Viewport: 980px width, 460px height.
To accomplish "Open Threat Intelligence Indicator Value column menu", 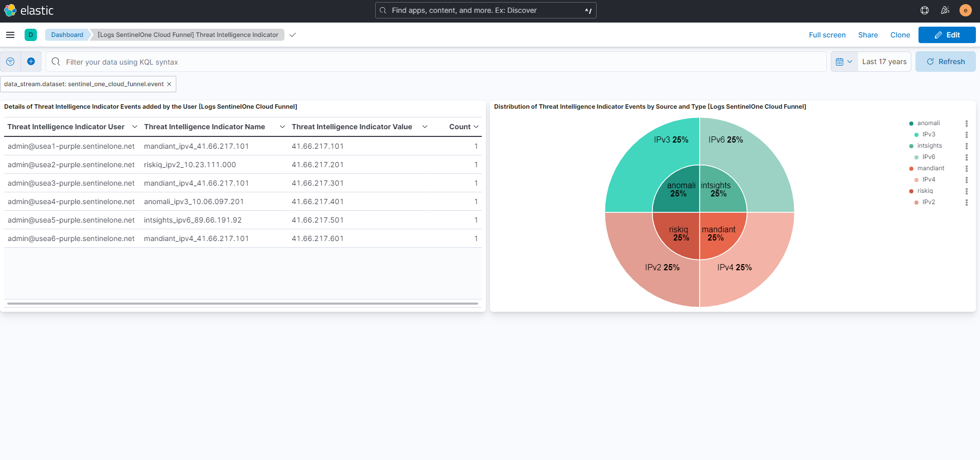I will click(x=425, y=127).
